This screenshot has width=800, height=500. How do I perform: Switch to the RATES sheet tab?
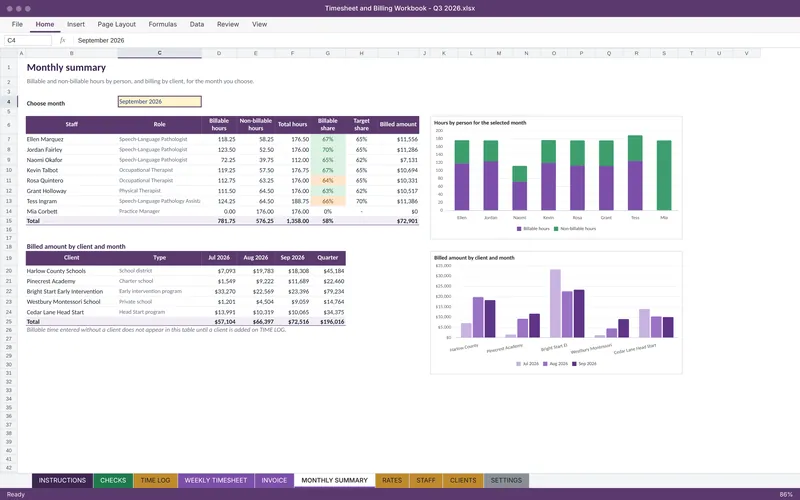click(392, 480)
